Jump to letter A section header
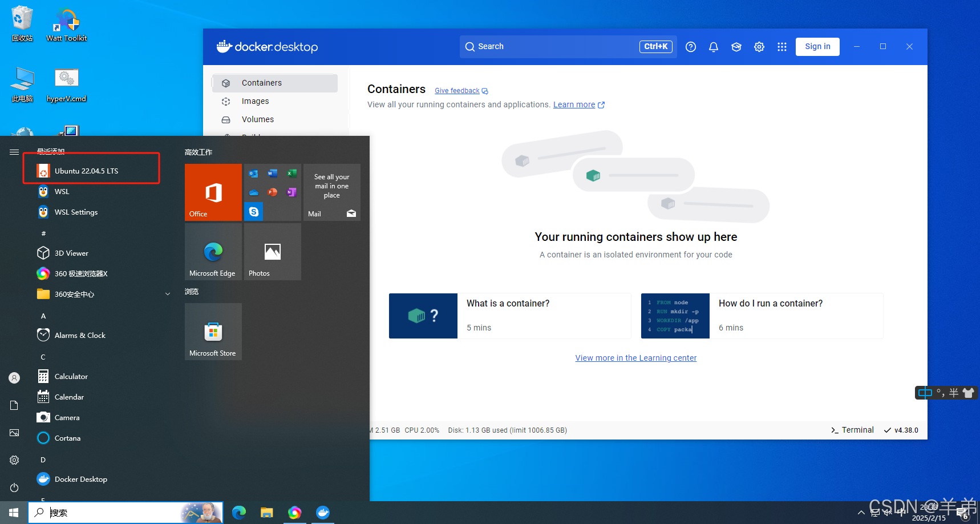 pyautogui.click(x=43, y=316)
